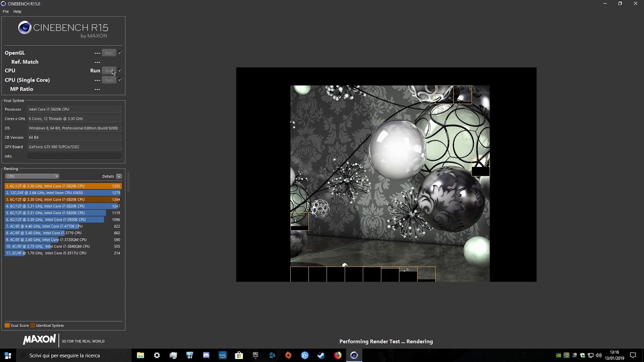Click the empty Info input field
The image size is (644, 362).
[74, 156]
